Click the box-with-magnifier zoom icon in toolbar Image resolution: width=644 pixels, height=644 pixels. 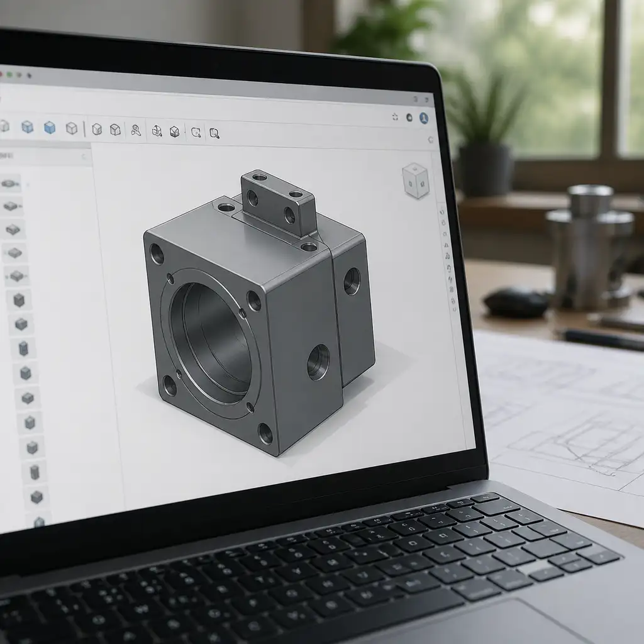click(214, 133)
